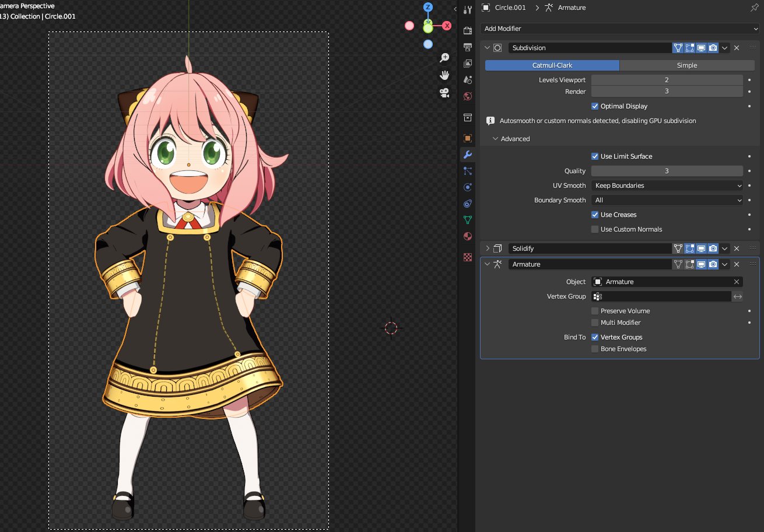
Task: Click the Levels Viewport value slider
Action: (x=667, y=80)
